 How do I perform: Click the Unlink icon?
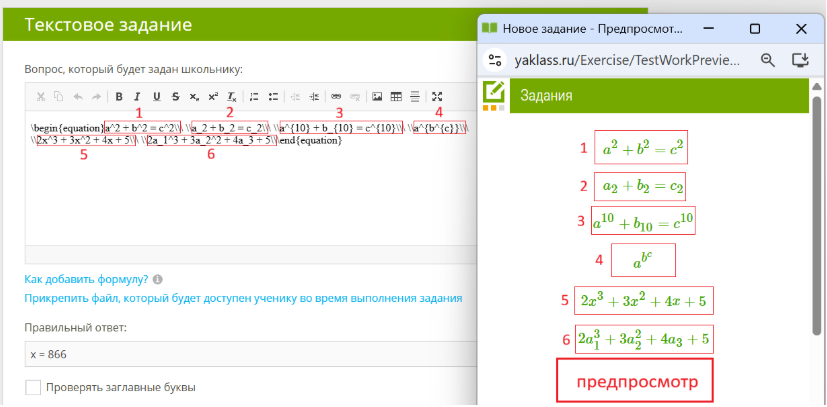355,96
